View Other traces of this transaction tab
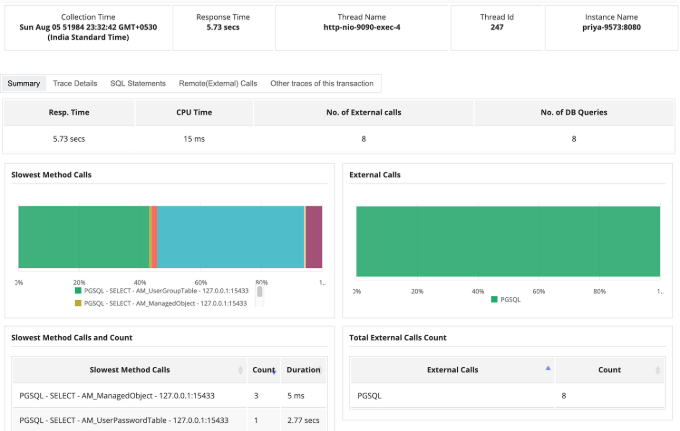This screenshot has height=431, width=680. (322, 83)
